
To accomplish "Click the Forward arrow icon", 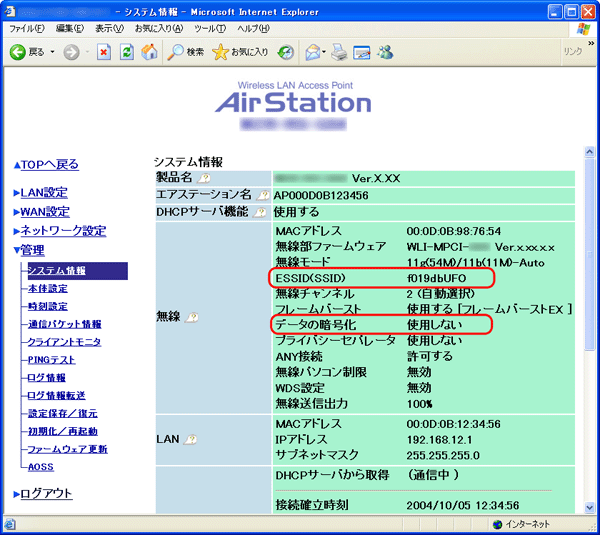I will coord(71,52).
